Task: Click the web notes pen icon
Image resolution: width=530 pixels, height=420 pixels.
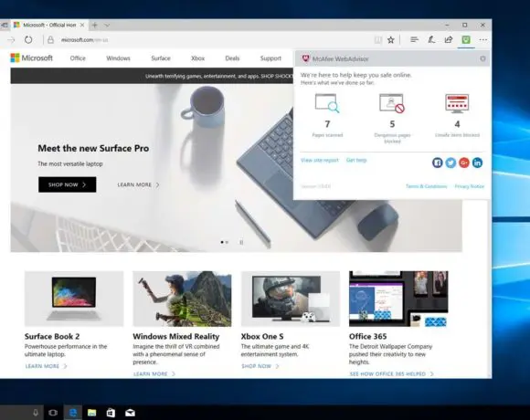Action: click(431, 40)
